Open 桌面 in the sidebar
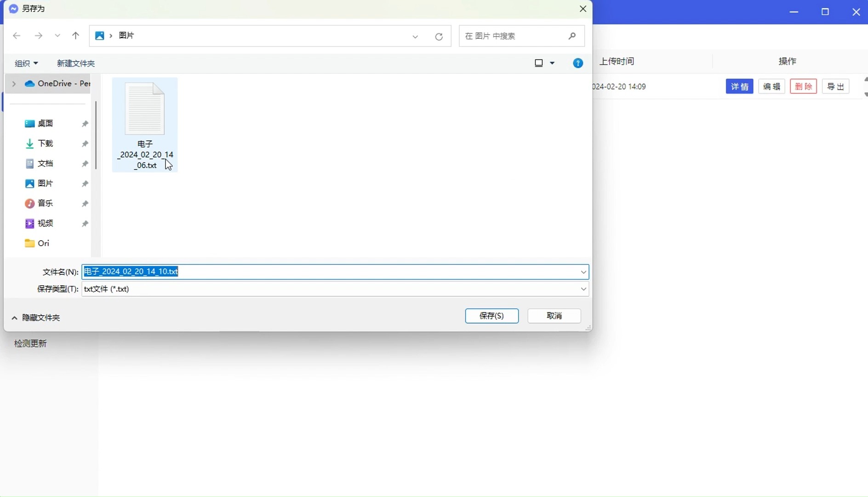The height and width of the screenshot is (497, 868). [x=45, y=123]
